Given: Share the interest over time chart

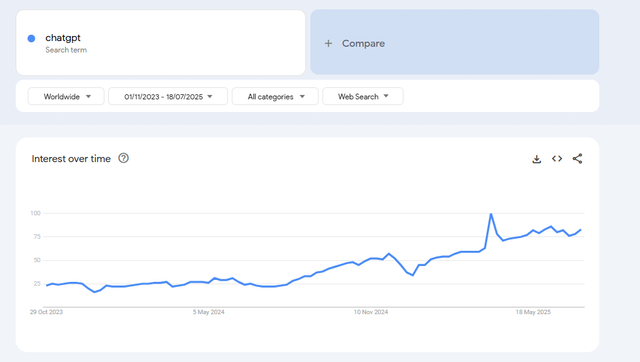Looking at the screenshot, I should pos(577,158).
